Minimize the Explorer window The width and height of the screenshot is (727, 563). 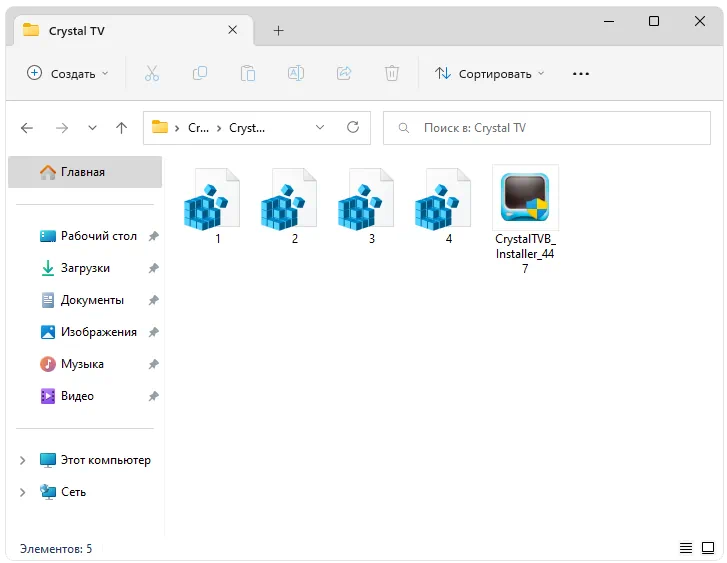(x=609, y=21)
